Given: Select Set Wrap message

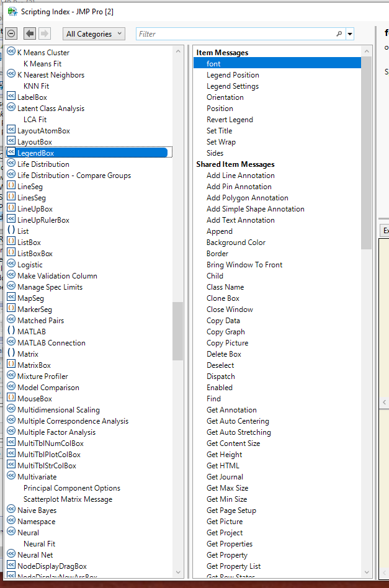Looking at the screenshot, I should pos(221,142).
